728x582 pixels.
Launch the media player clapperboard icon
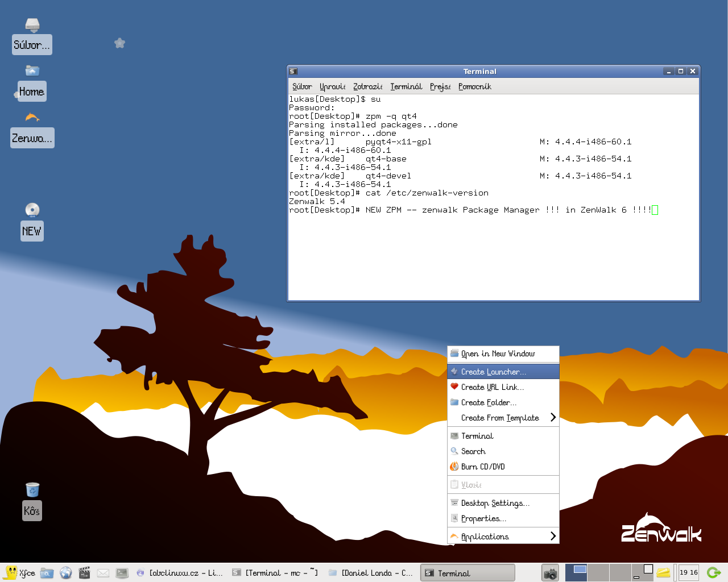click(85, 573)
